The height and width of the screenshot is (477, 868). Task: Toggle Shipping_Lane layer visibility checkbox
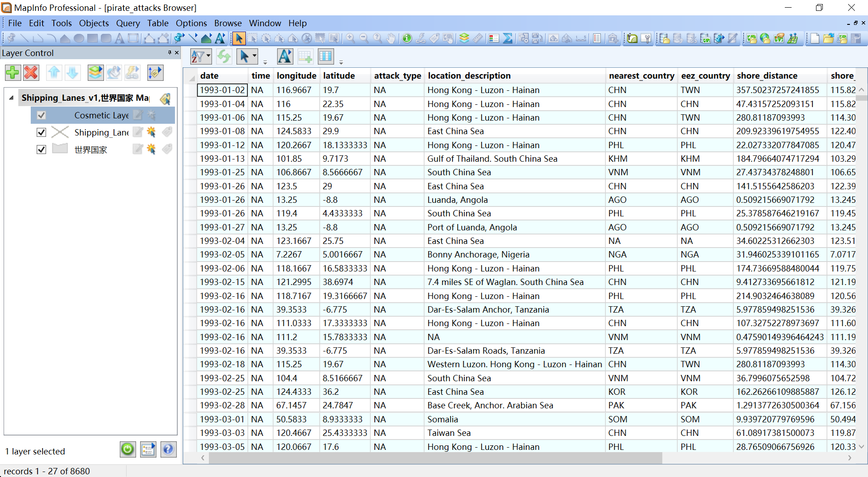click(x=41, y=132)
